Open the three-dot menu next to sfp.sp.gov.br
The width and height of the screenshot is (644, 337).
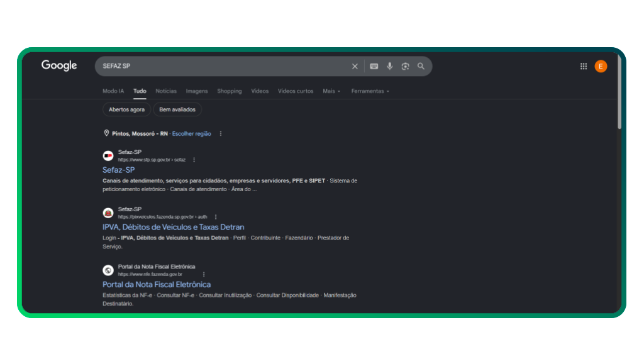click(194, 160)
